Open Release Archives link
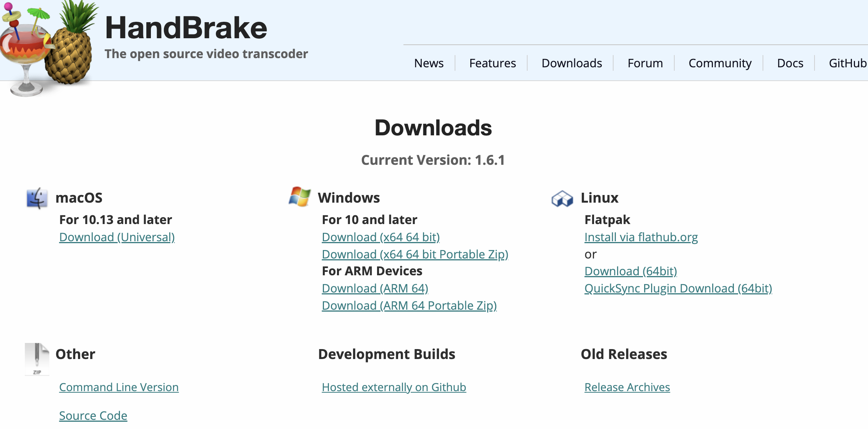The image size is (868, 429). [x=627, y=387]
